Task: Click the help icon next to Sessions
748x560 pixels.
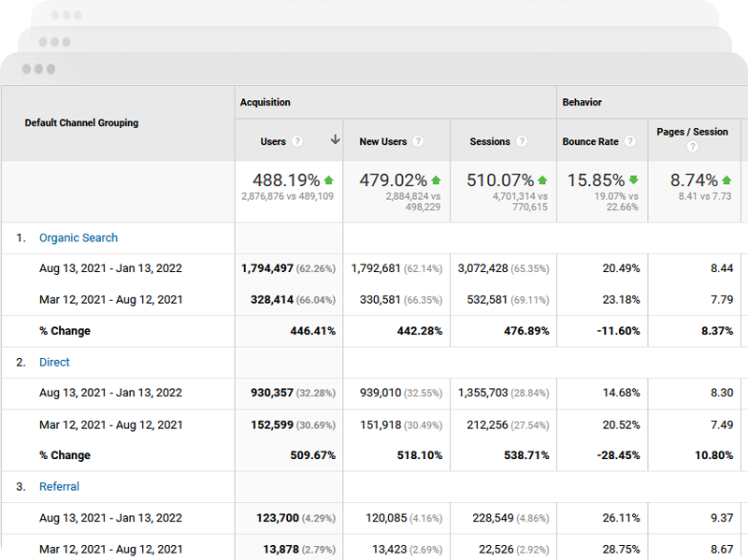Action: click(522, 142)
